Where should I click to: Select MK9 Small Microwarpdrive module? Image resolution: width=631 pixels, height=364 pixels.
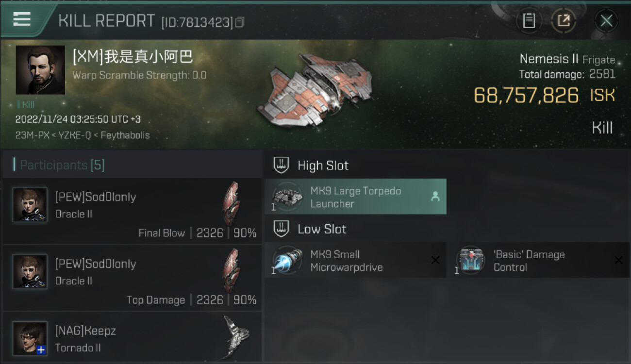(355, 260)
